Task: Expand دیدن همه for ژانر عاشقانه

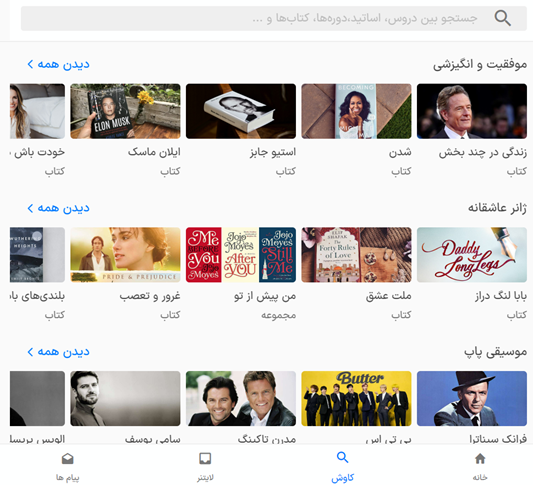Action: 58,208
